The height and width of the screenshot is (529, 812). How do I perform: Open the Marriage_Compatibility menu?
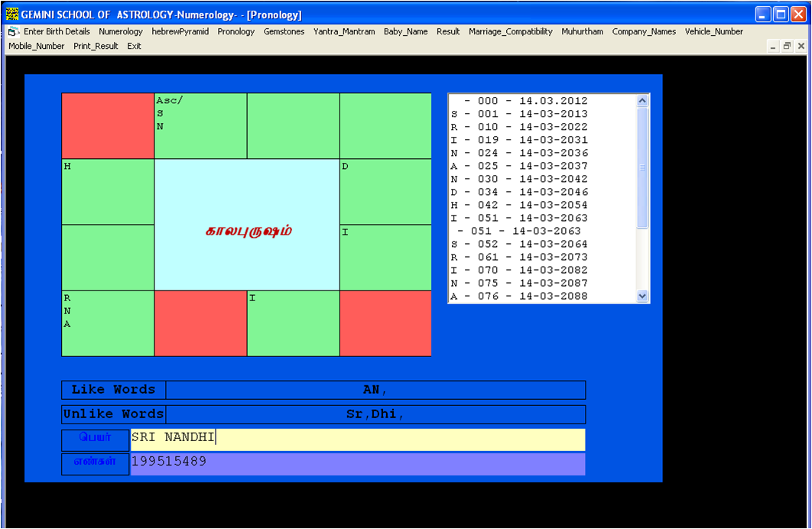(x=511, y=31)
